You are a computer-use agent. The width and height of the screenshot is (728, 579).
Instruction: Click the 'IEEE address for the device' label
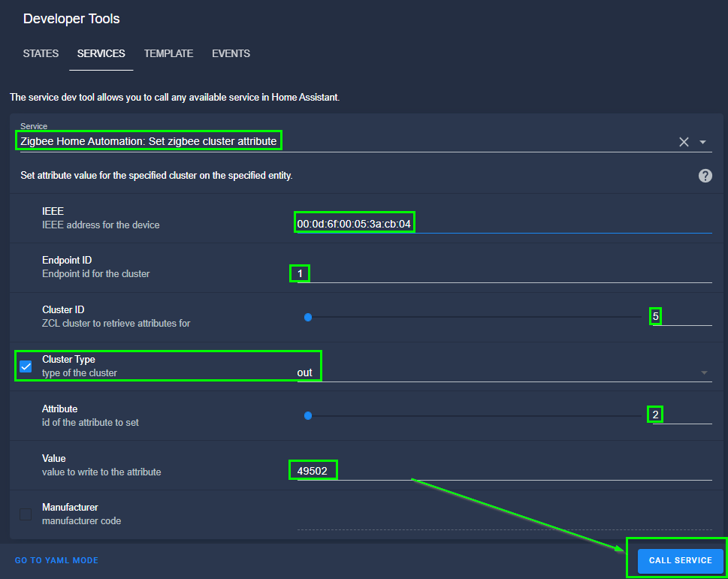[101, 225]
